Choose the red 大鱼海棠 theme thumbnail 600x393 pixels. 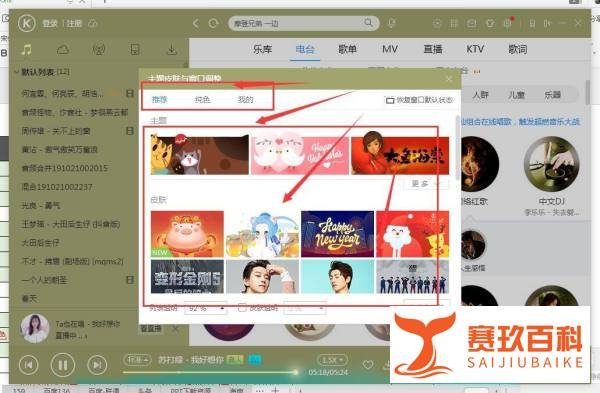point(400,155)
